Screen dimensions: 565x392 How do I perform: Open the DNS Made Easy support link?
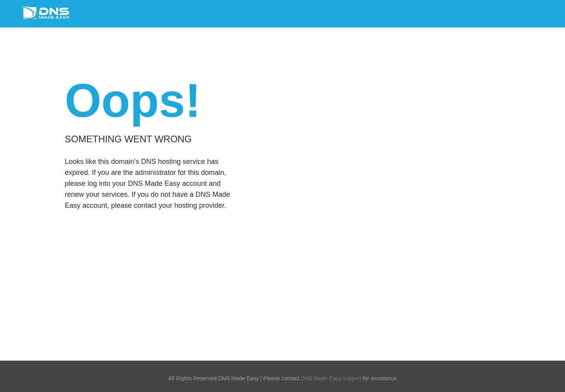pyautogui.click(x=331, y=378)
